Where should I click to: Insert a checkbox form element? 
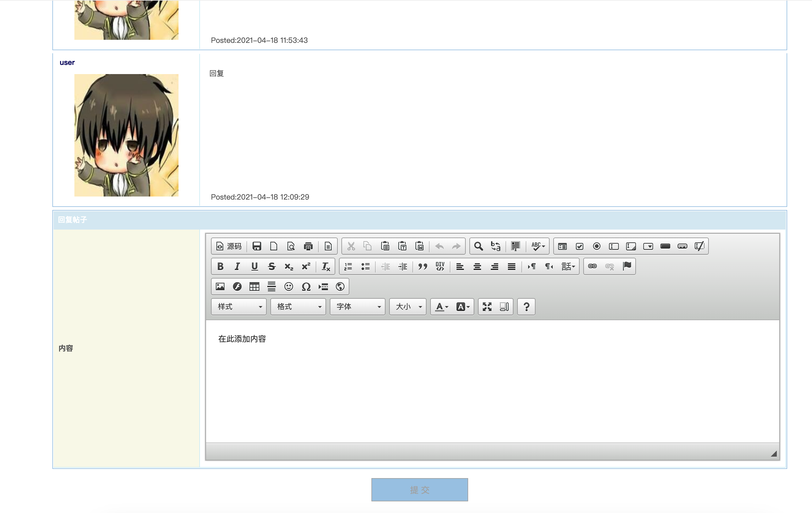[579, 246]
